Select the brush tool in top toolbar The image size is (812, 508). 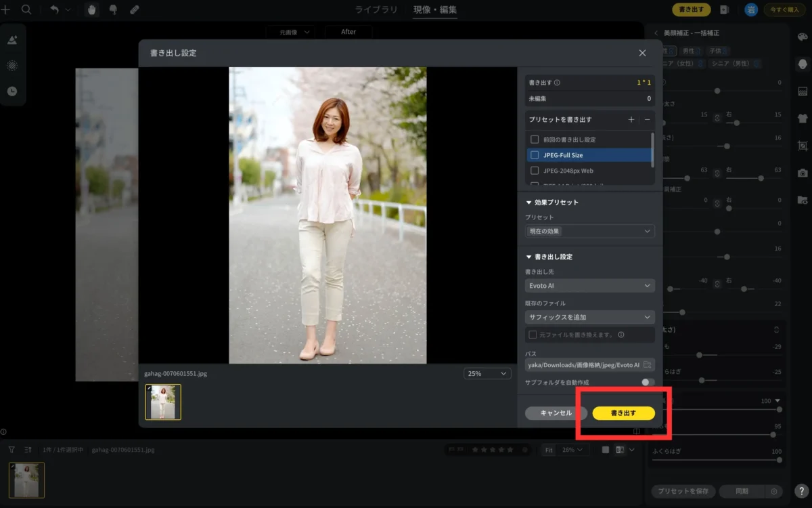click(x=112, y=9)
